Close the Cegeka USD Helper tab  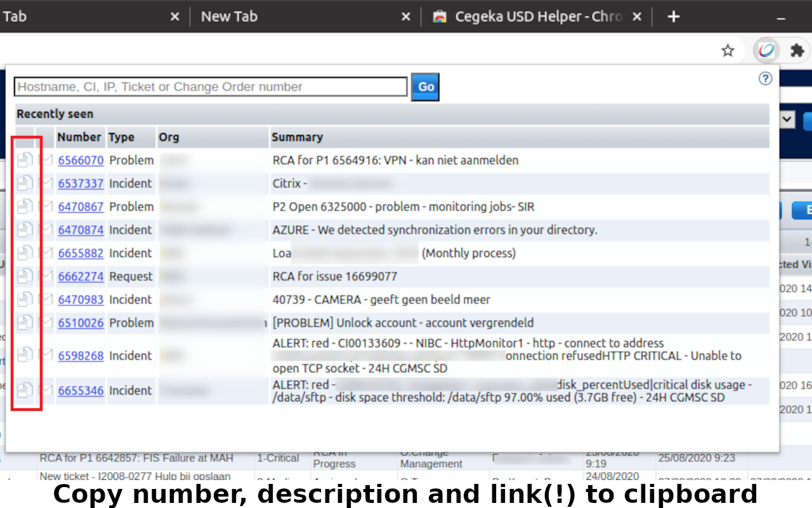(638, 17)
